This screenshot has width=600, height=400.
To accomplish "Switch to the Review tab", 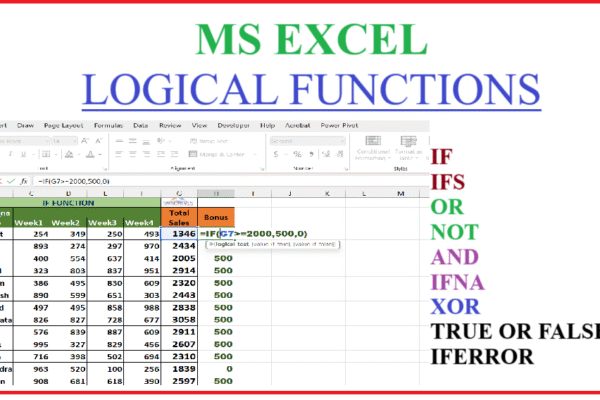I will (170, 126).
